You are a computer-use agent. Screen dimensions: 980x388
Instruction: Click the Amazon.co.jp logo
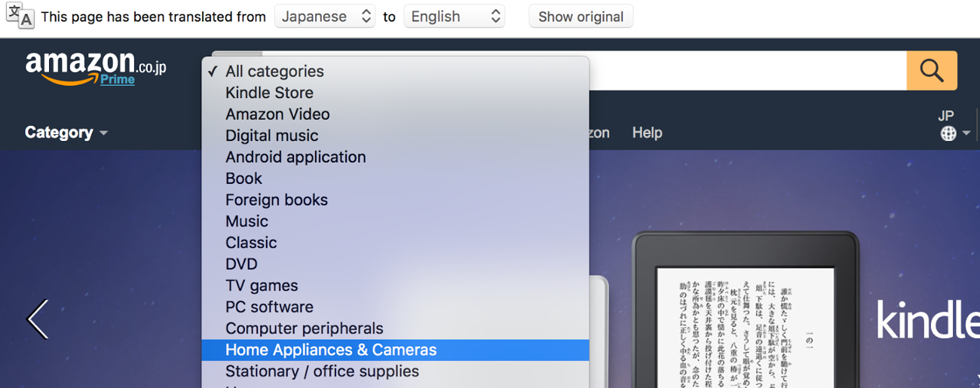(x=95, y=68)
